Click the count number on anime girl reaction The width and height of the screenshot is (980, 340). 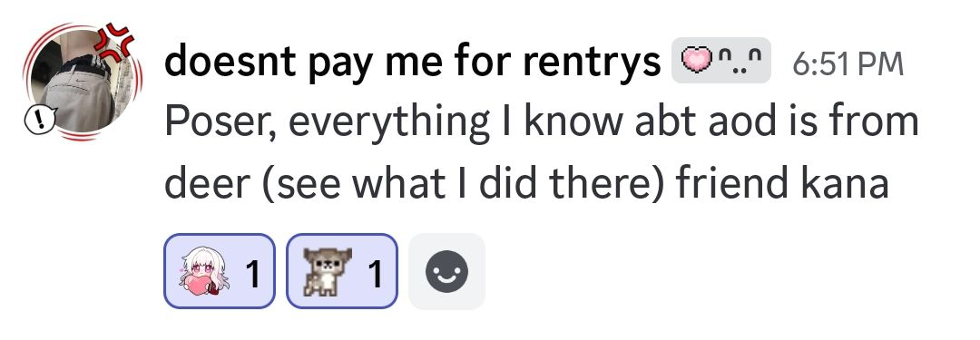(252, 273)
